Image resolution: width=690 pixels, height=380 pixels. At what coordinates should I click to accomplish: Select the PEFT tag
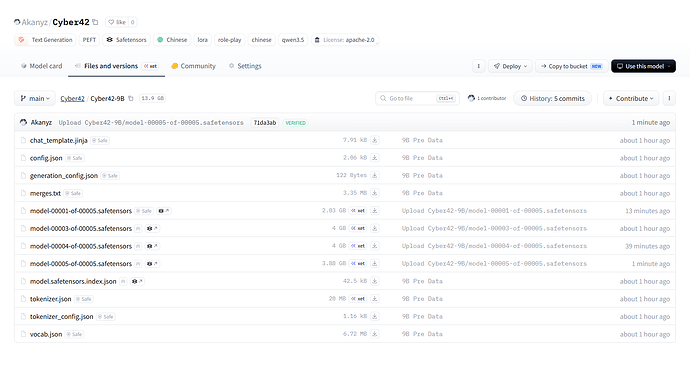pyautogui.click(x=89, y=40)
